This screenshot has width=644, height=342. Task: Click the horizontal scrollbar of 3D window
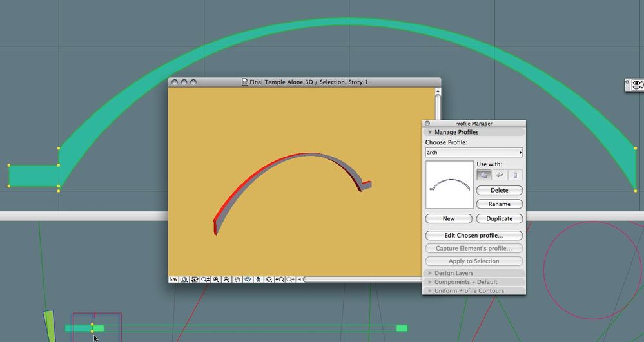click(364, 280)
